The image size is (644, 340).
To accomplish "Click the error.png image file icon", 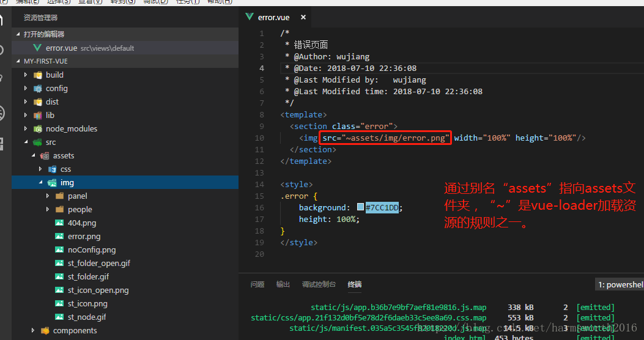I will click(59, 237).
